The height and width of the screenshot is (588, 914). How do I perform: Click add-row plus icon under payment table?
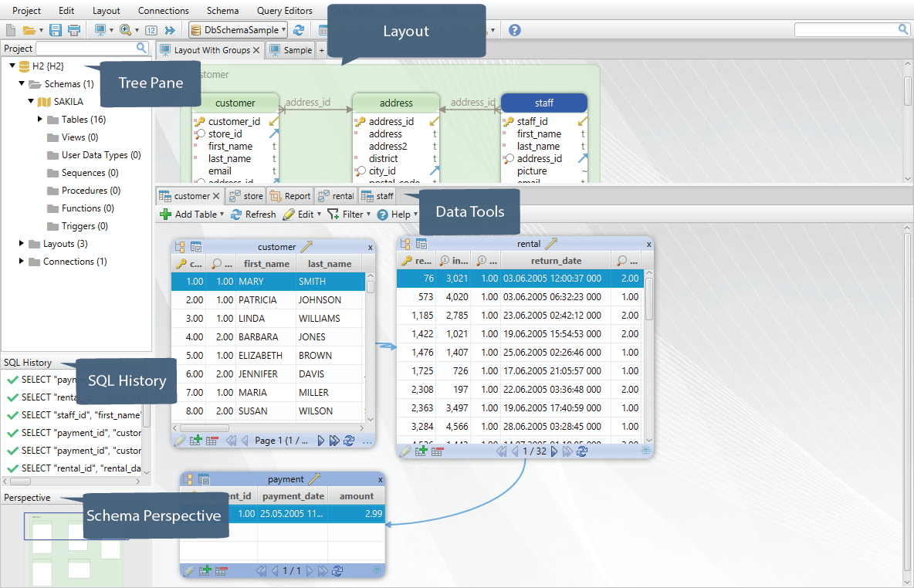tap(205, 571)
